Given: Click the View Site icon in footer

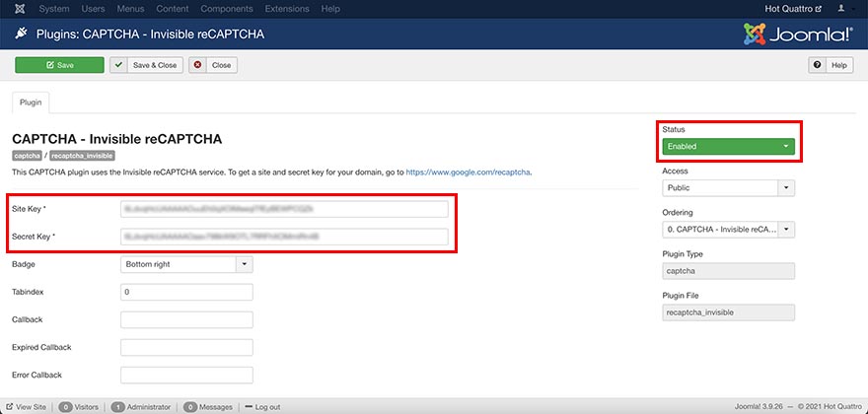Looking at the screenshot, I should 10,407.
